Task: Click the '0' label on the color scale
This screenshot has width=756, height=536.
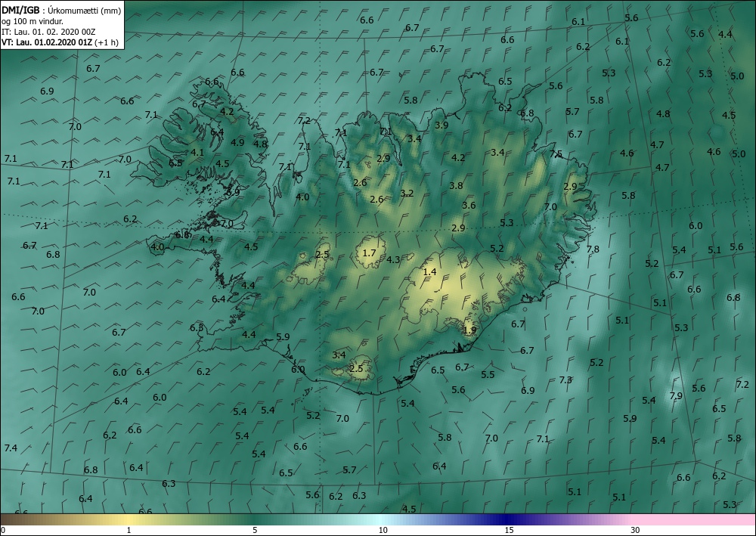Action: point(3,530)
